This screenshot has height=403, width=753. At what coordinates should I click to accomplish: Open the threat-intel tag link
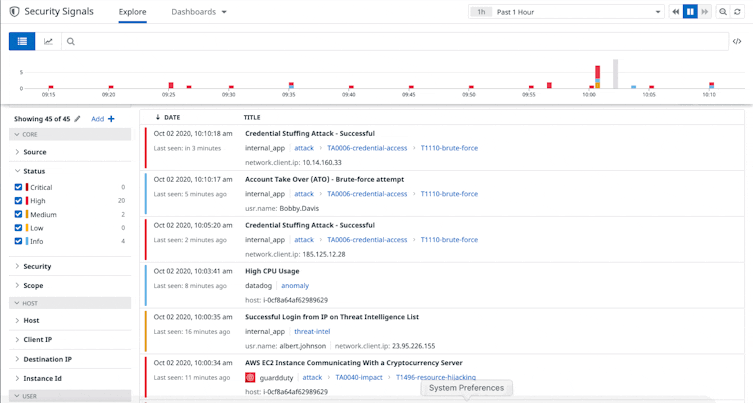pos(312,331)
